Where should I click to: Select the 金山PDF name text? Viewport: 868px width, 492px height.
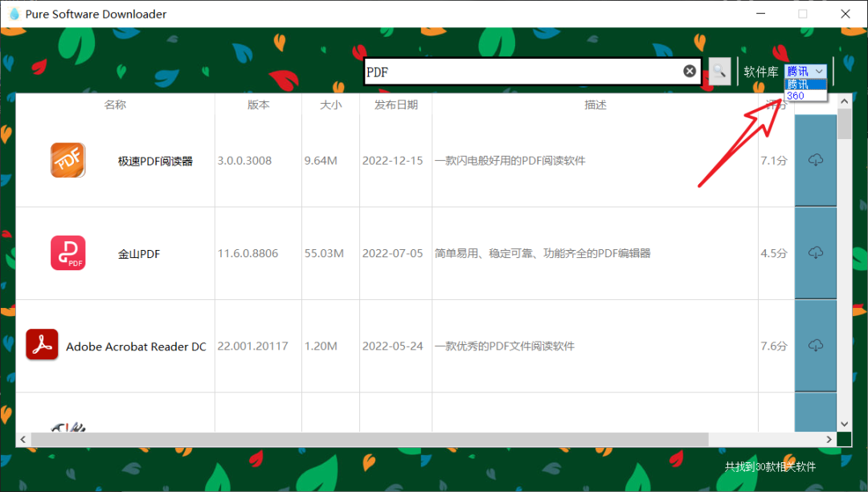tap(139, 254)
